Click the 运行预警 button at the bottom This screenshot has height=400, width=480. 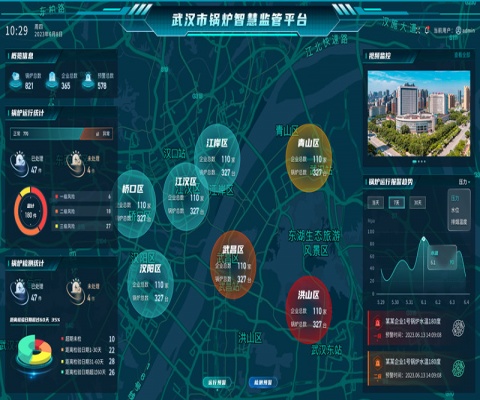[x=217, y=382]
